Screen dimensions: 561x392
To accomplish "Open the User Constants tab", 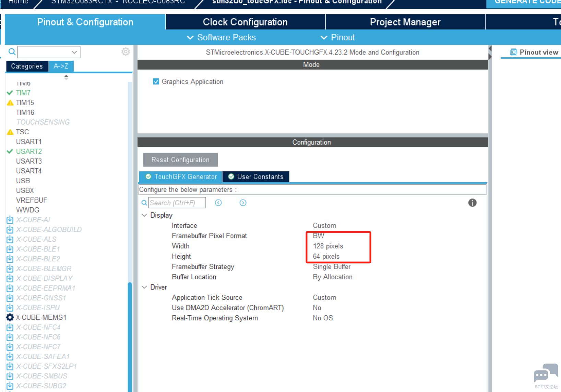I will pos(256,177).
